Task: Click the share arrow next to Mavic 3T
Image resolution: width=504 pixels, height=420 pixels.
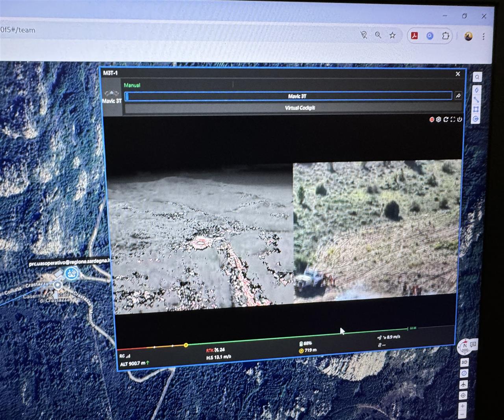Action: [x=458, y=96]
